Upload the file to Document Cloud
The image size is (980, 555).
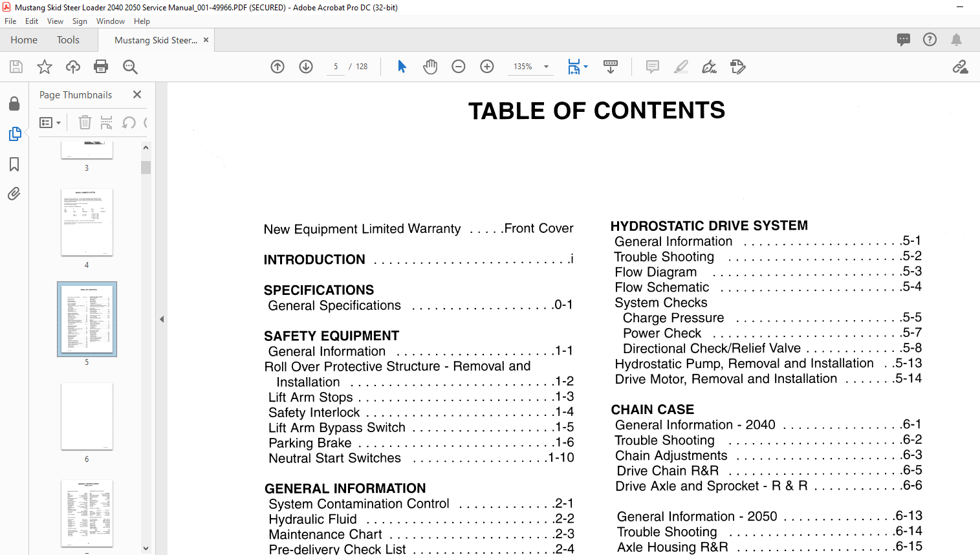[x=73, y=67]
